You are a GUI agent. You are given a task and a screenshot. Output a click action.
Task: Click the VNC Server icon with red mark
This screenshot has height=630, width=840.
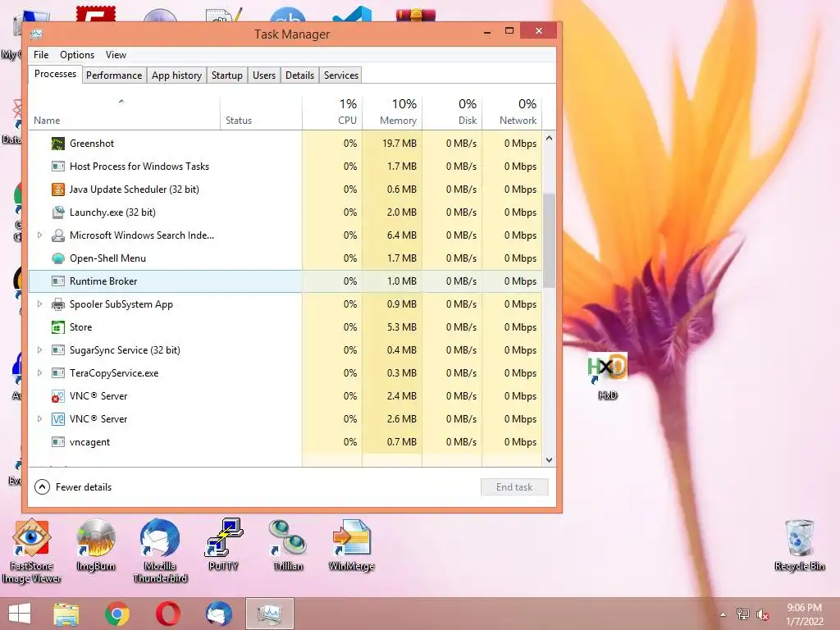click(58, 396)
